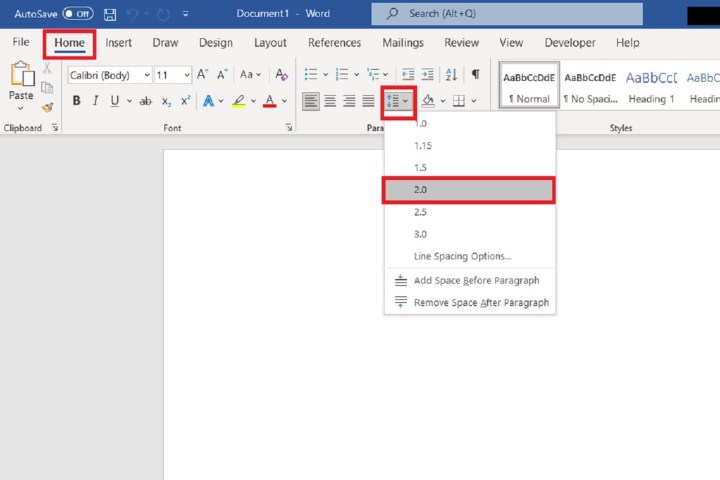Click the Bullets list icon
The height and width of the screenshot is (480, 720).
pos(311,74)
